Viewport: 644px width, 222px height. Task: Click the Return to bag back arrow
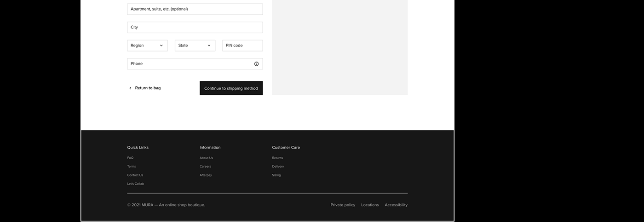click(130, 88)
